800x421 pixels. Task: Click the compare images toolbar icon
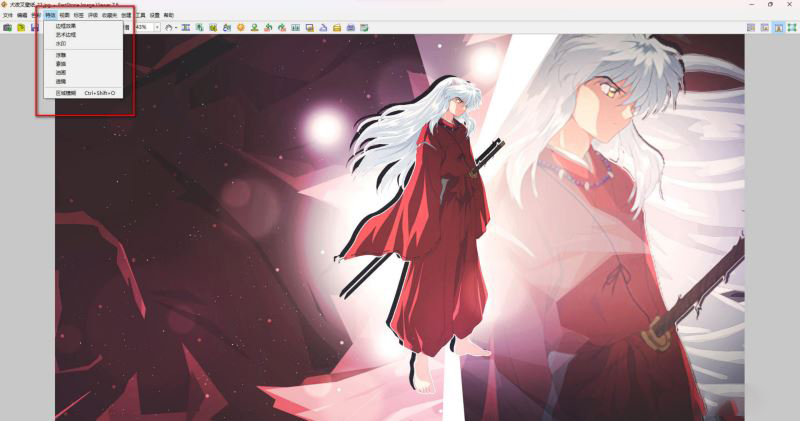tap(295, 28)
